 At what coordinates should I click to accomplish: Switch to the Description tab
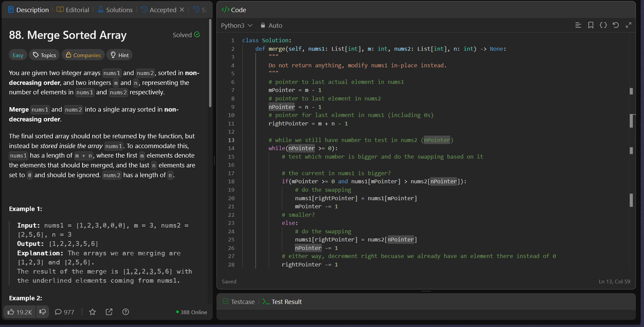[28, 10]
